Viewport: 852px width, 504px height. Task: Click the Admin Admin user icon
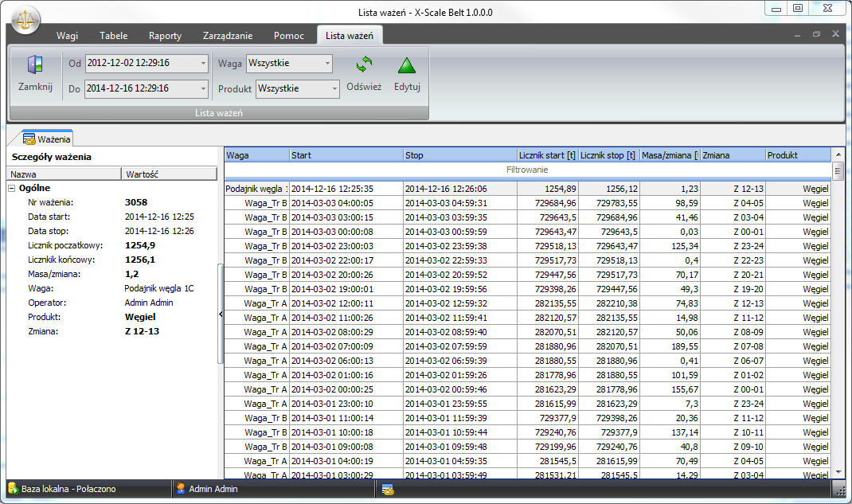click(181, 489)
